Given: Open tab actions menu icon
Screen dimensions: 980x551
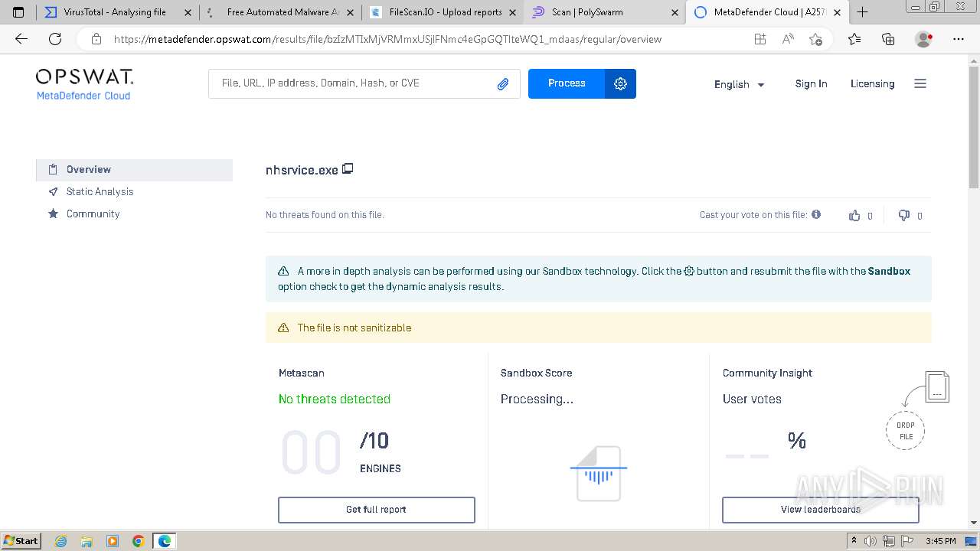Looking at the screenshot, I should (x=19, y=12).
